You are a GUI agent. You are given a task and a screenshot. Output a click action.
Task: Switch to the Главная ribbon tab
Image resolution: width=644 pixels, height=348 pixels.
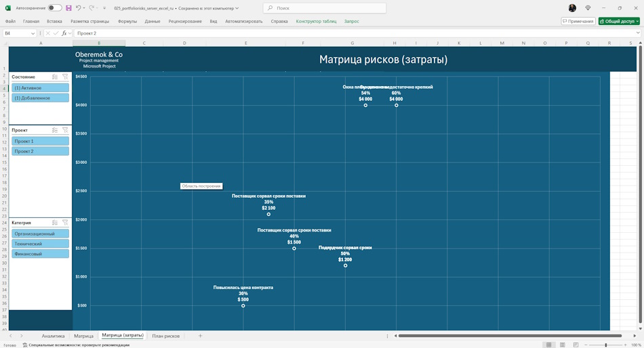(x=31, y=22)
